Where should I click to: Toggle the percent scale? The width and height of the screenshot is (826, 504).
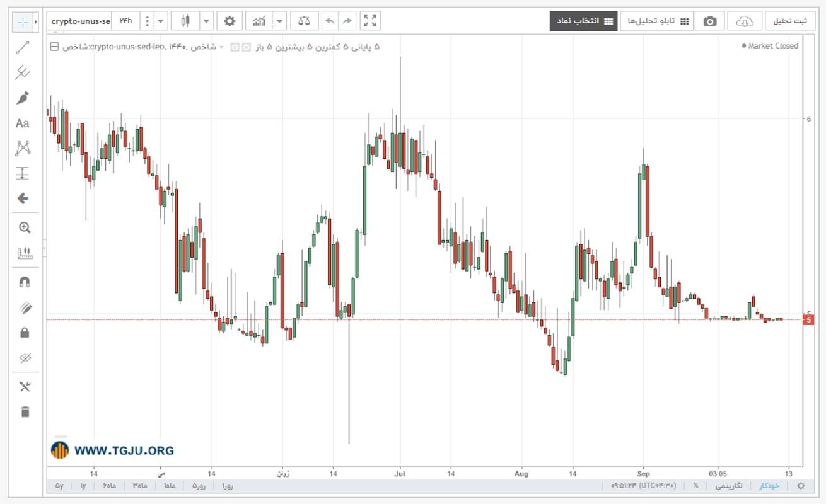[695, 486]
